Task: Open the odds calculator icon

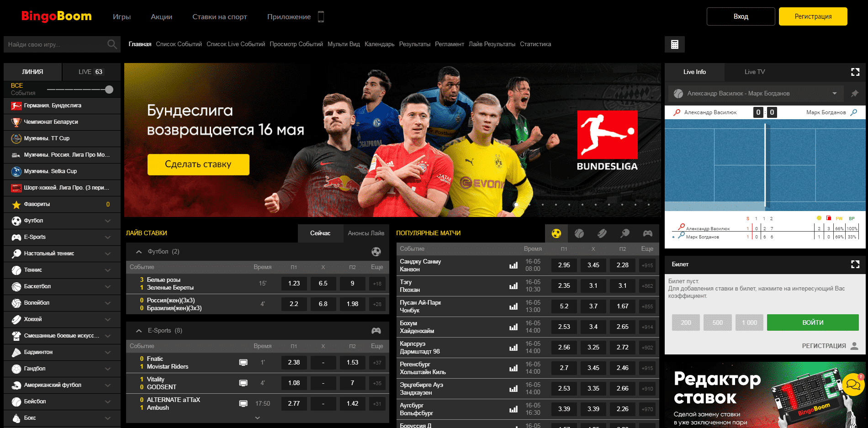Action: (674, 44)
